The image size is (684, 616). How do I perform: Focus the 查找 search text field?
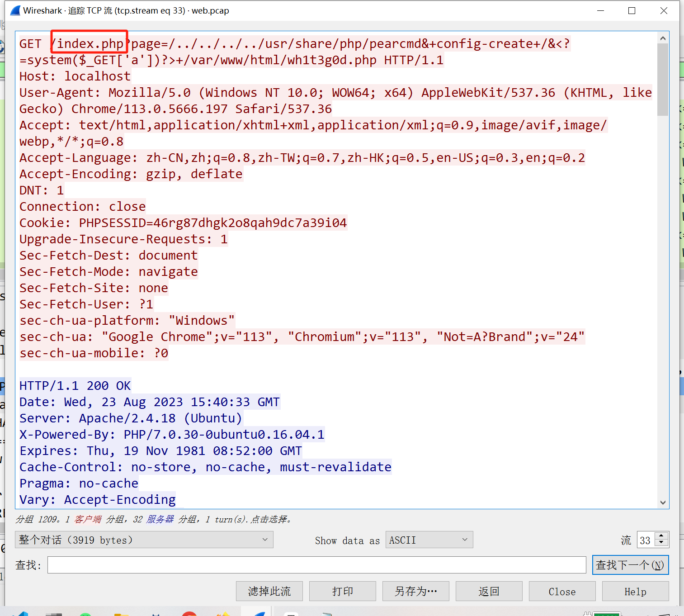[x=316, y=565]
